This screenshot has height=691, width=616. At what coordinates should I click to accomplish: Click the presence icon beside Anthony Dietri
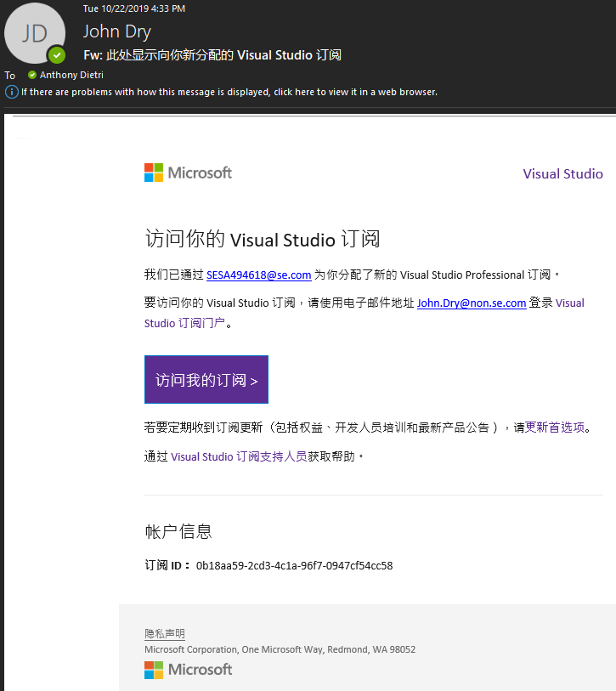pos(32,75)
